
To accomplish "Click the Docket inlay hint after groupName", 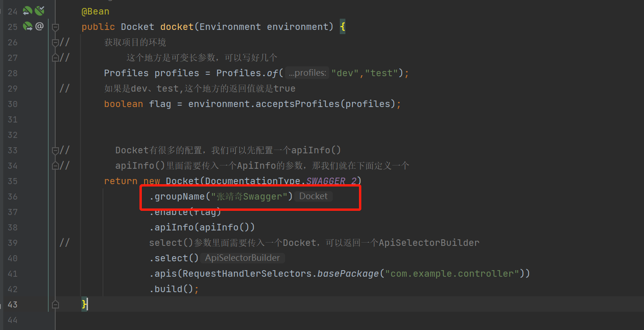I will (313, 196).
